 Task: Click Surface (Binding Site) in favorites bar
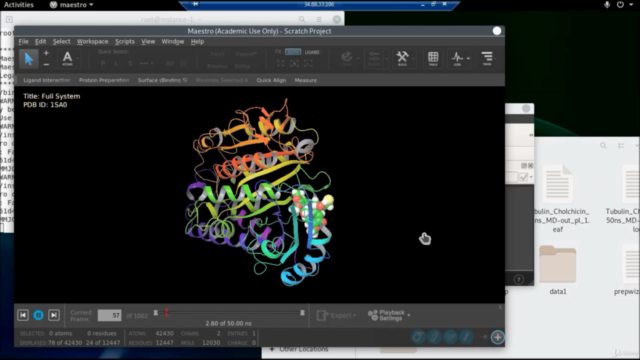coord(162,80)
